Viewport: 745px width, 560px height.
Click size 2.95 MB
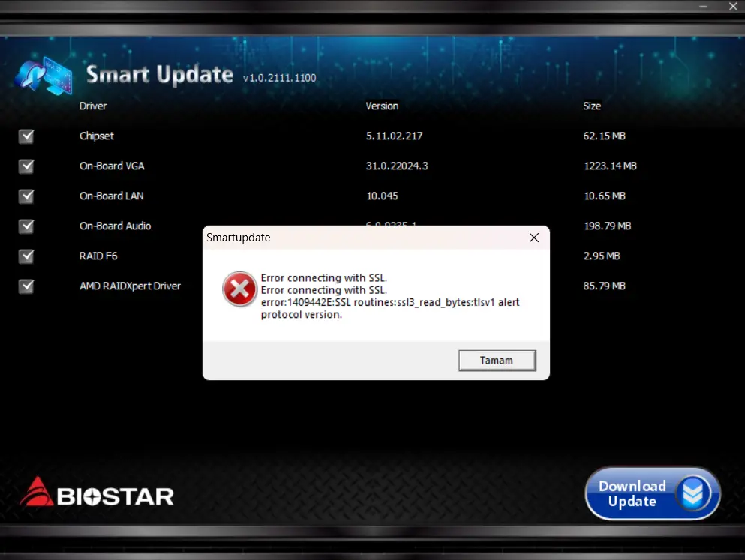click(602, 256)
